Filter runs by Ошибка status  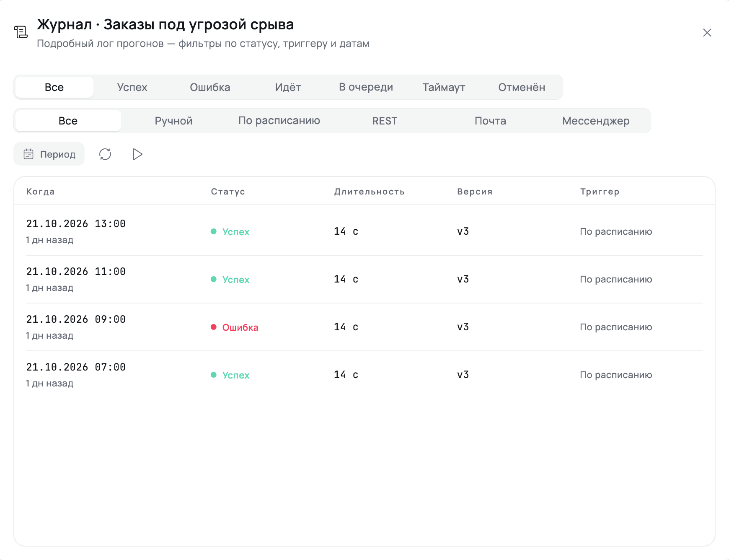210,87
